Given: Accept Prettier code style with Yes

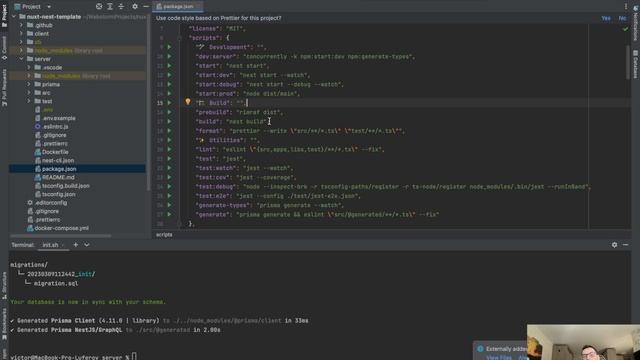Looking at the screenshot, I should coord(606,18).
